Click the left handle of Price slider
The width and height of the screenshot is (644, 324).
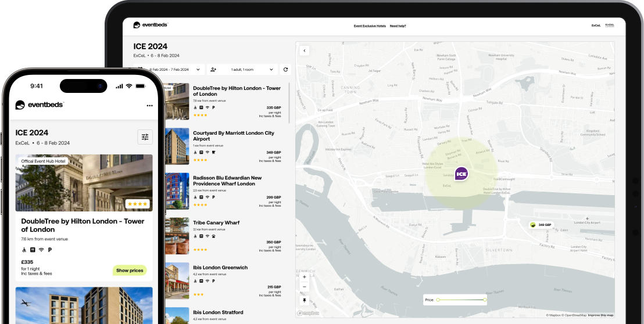[x=438, y=300]
